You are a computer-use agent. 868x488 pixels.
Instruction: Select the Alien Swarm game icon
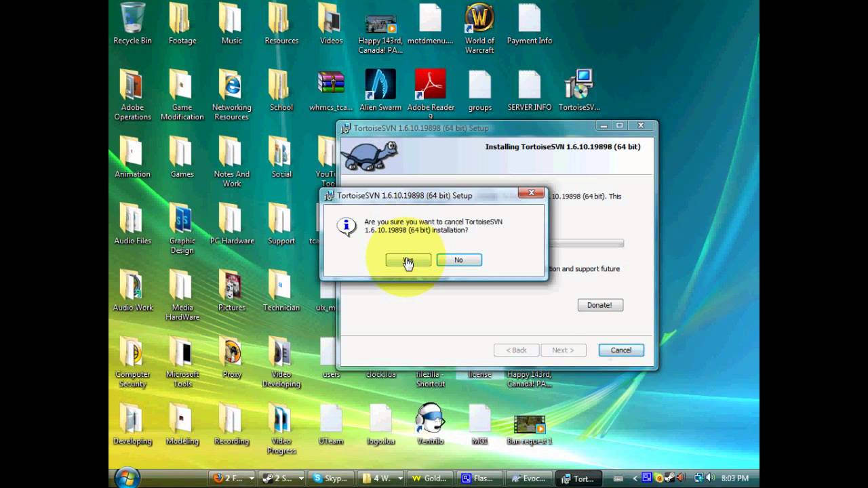click(380, 91)
